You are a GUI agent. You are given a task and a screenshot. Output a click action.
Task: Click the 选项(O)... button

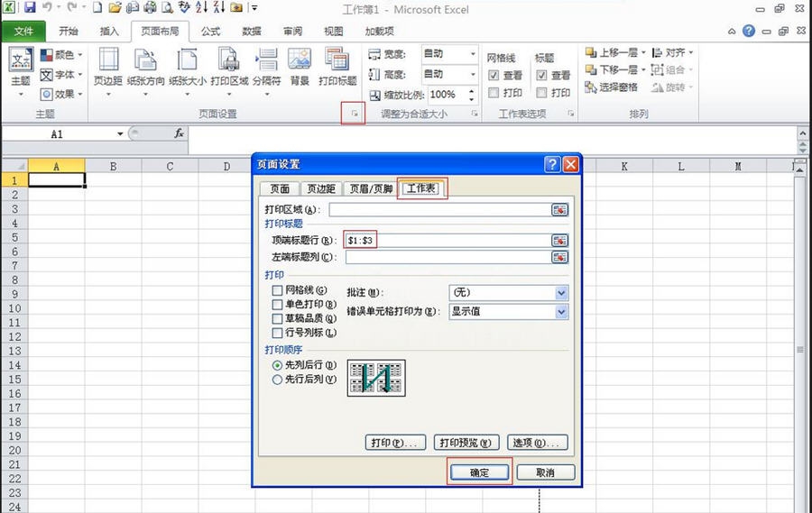pos(538,443)
